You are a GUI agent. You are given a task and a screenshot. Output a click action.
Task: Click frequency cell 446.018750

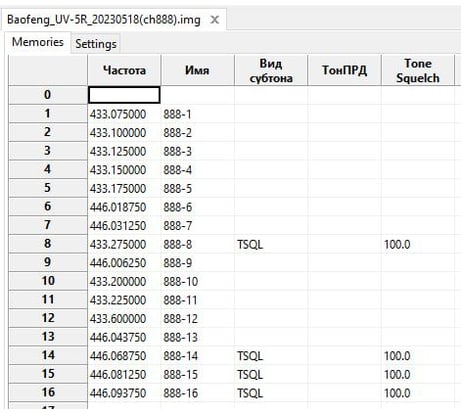tap(124, 207)
